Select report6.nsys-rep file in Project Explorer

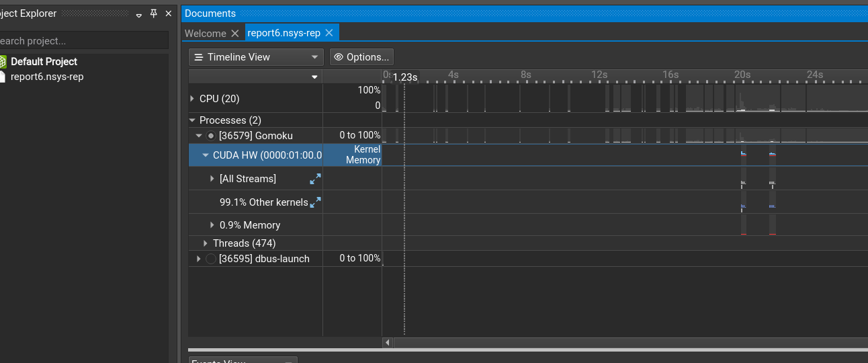point(46,77)
